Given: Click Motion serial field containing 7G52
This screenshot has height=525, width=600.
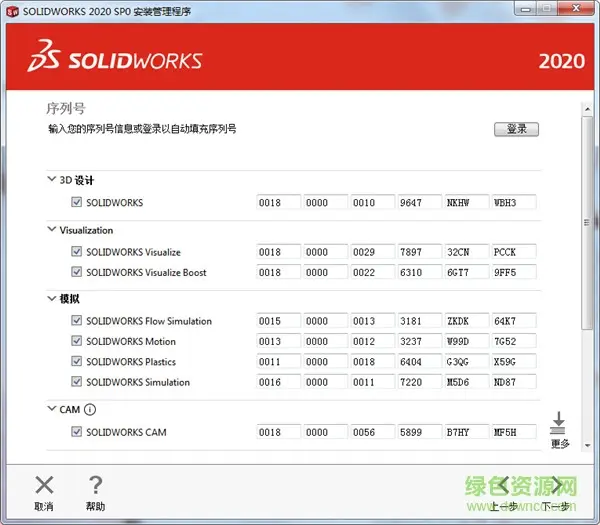Looking at the screenshot, I should [514, 341].
